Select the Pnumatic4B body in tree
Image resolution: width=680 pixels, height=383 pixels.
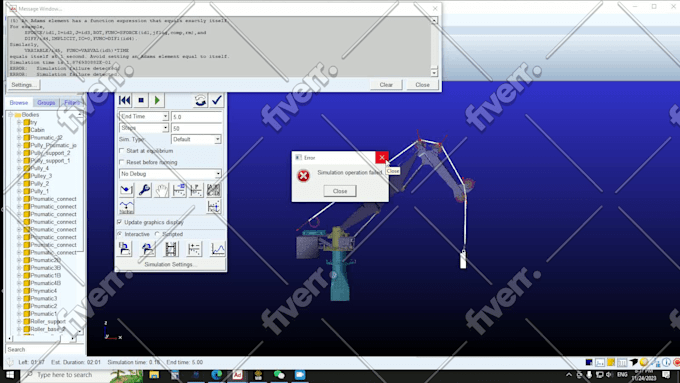[46, 283]
